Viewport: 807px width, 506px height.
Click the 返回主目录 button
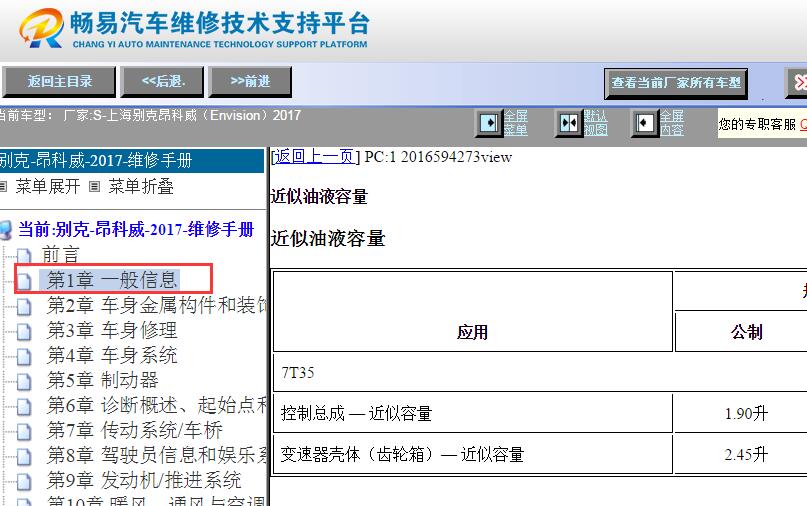point(59,81)
